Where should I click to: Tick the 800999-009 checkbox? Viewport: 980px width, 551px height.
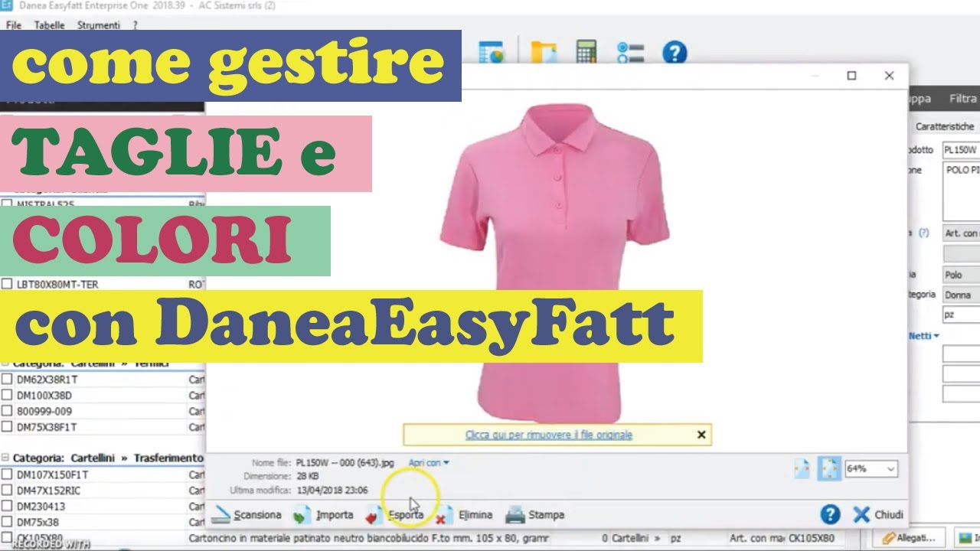(7, 411)
